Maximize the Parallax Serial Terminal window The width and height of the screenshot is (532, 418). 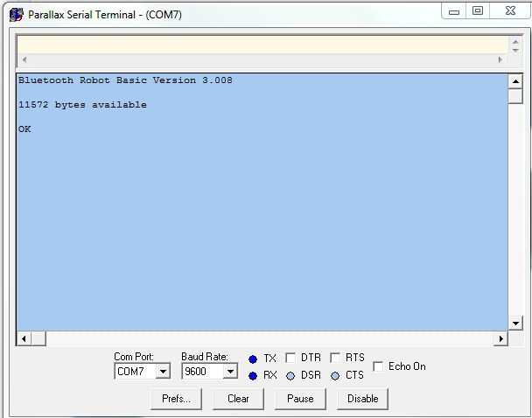(x=478, y=11)
